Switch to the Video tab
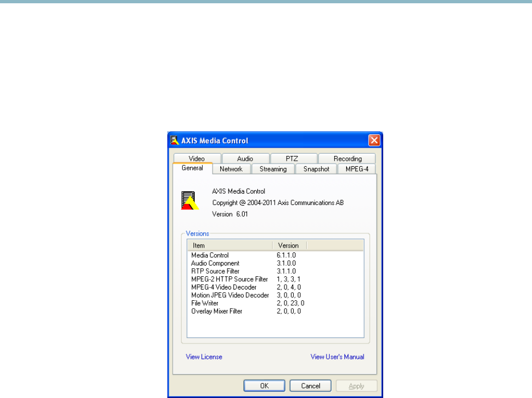Image resolution: width=532 pixels, height=398 pixels. click(x=197, y=159)
